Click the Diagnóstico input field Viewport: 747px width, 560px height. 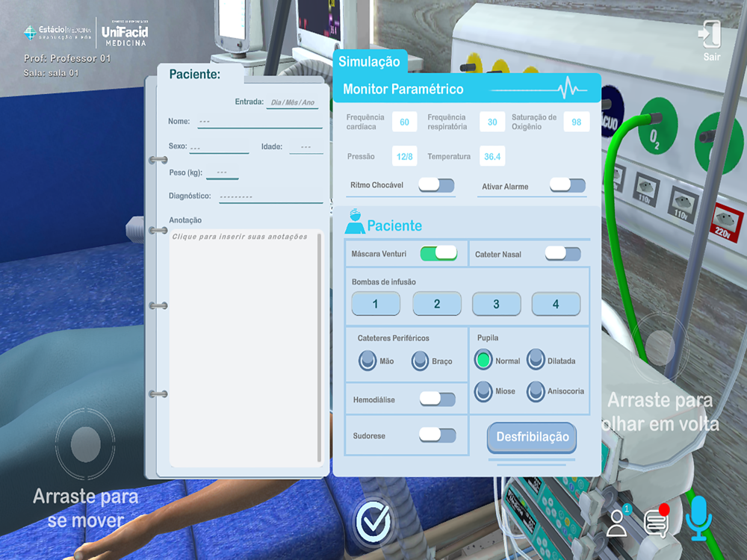[x=271, y=196]
